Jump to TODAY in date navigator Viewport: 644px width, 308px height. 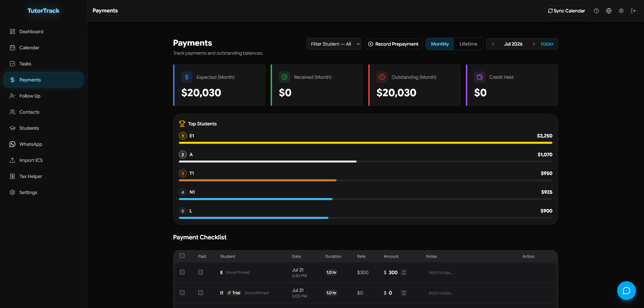pos(547,44)
